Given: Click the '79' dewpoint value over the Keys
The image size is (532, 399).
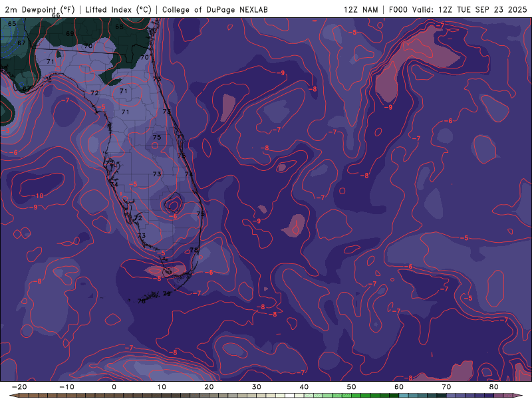Looking at the screenshot, I should 167,294.
